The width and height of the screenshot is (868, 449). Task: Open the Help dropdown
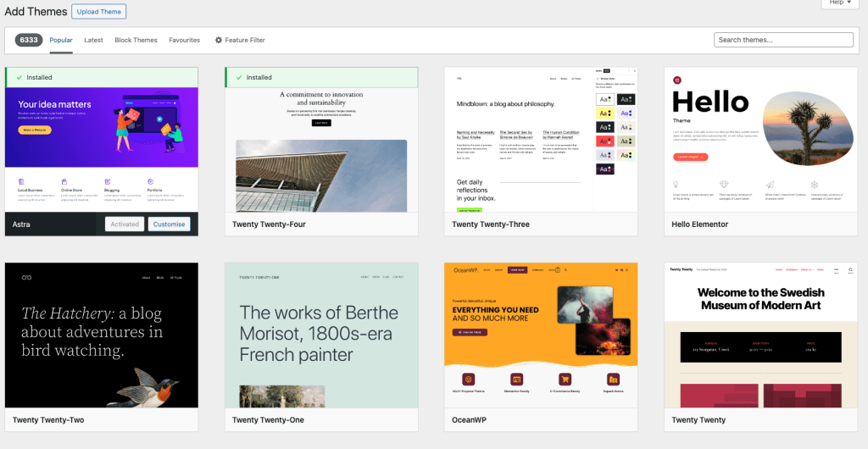tap(840, 3)
